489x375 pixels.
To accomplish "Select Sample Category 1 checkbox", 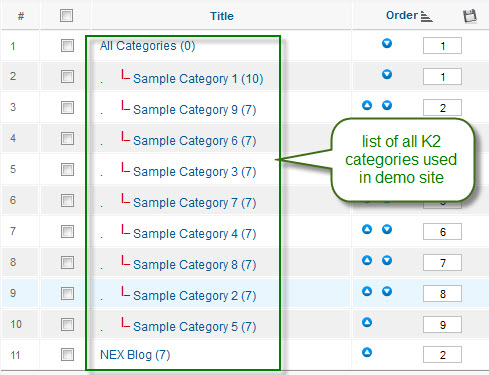I will click(x=67, y=76).
